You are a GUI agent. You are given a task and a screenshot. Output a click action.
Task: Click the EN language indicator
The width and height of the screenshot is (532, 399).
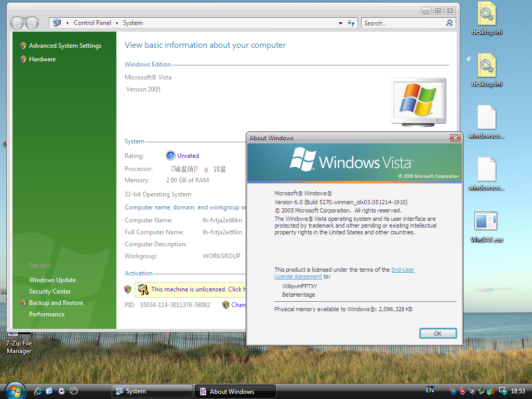point(430,390)
